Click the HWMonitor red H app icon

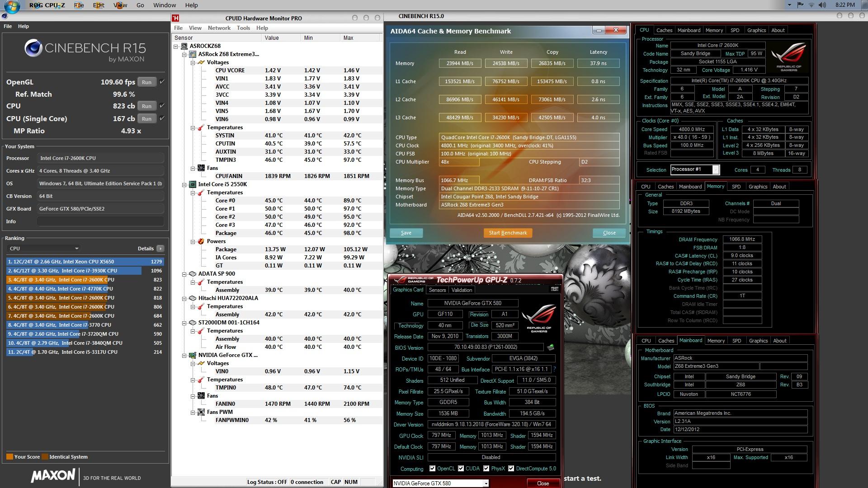175,18
